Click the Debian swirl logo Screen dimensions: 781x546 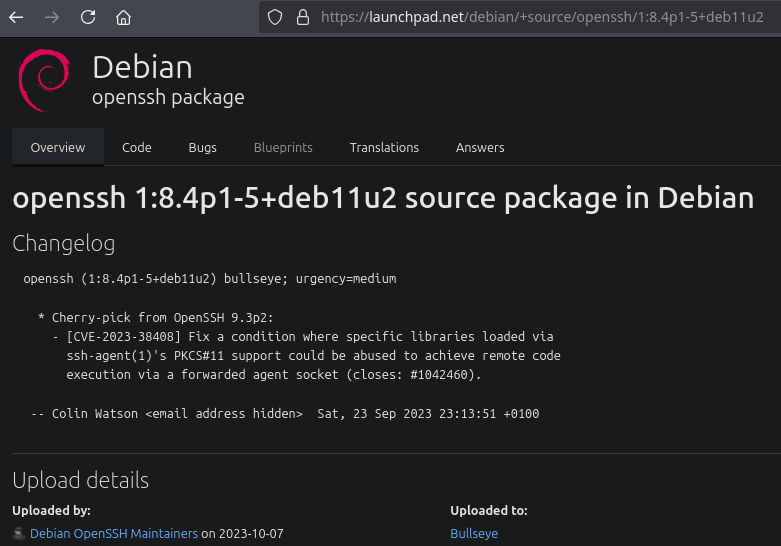[44, 82]
